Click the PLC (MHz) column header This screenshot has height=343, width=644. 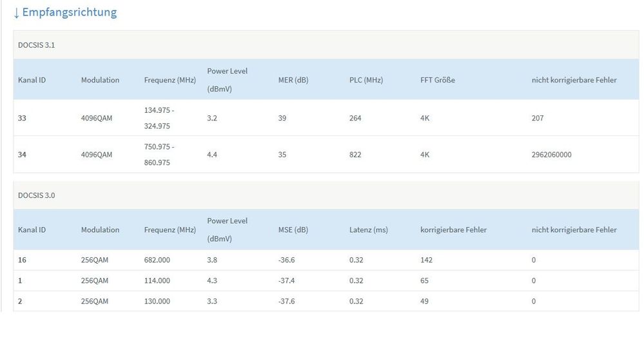tap(366, 80)
